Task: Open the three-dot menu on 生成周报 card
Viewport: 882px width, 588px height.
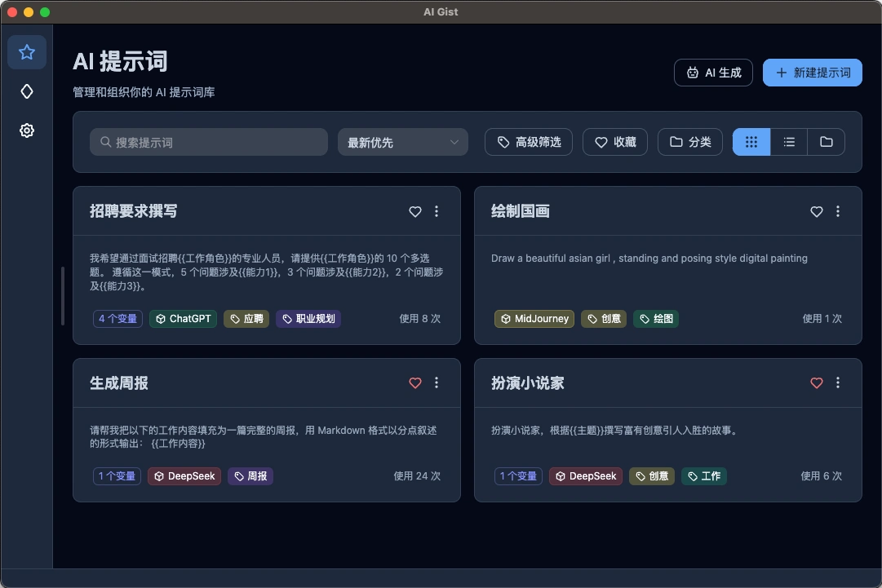Action: pyautogui.click(x=437, y=382)
